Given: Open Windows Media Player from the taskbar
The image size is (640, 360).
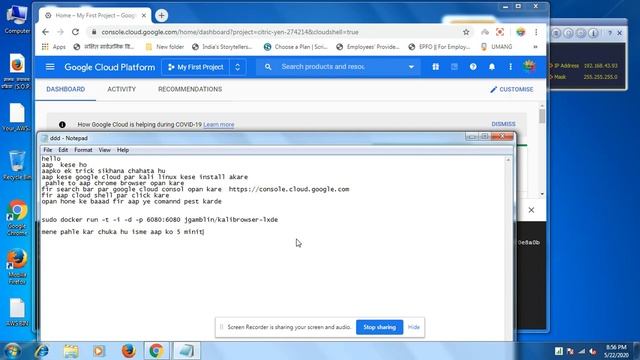Looking at the screenshot, I should 99,351.
